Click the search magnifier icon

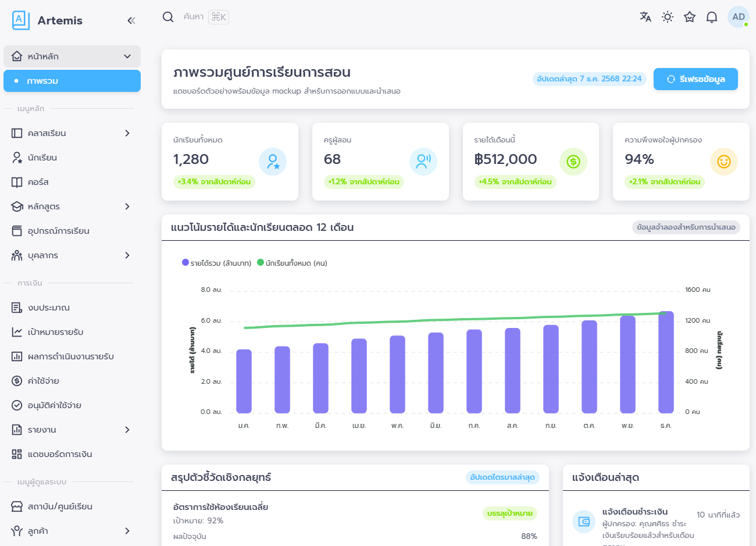click(x=168, y=17)
